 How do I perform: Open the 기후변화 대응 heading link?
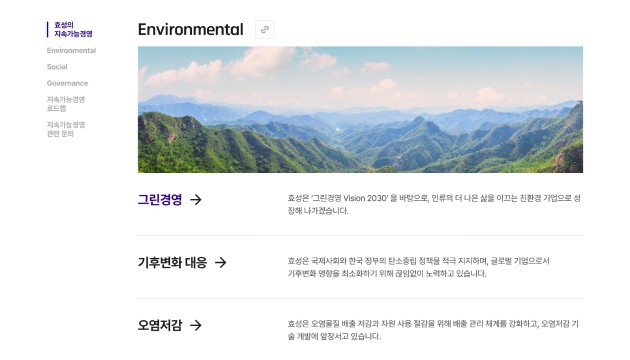click(x=172, y=262)
